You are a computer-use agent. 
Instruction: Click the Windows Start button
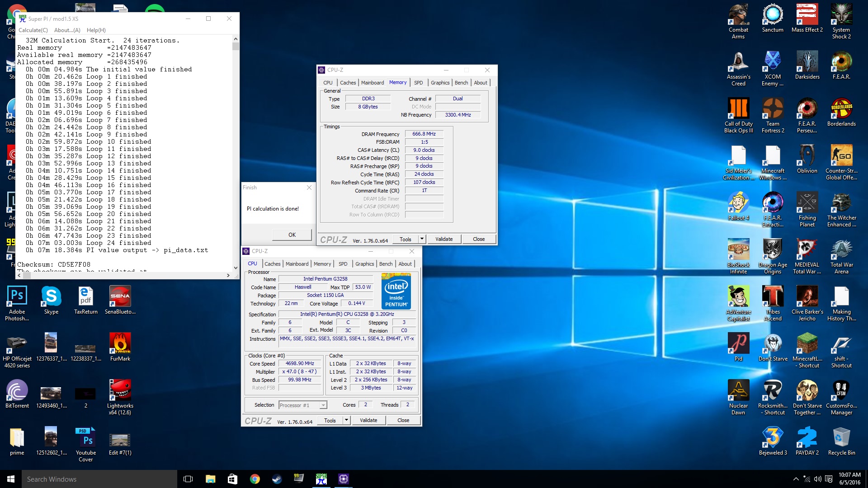(11, 479)
